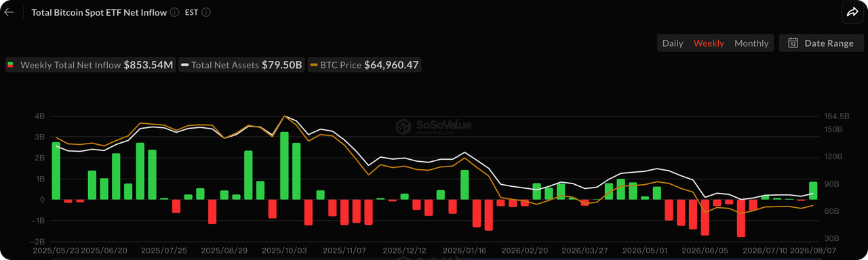
Task: Switch to Daily view
Action: click(672, 43)
